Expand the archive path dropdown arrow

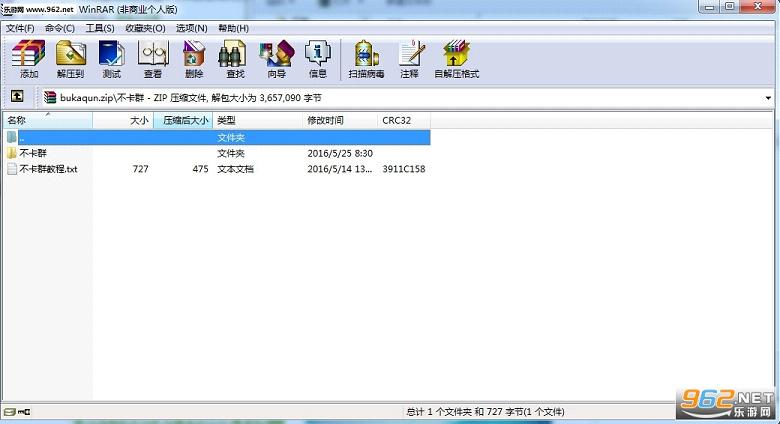(769, 98)
